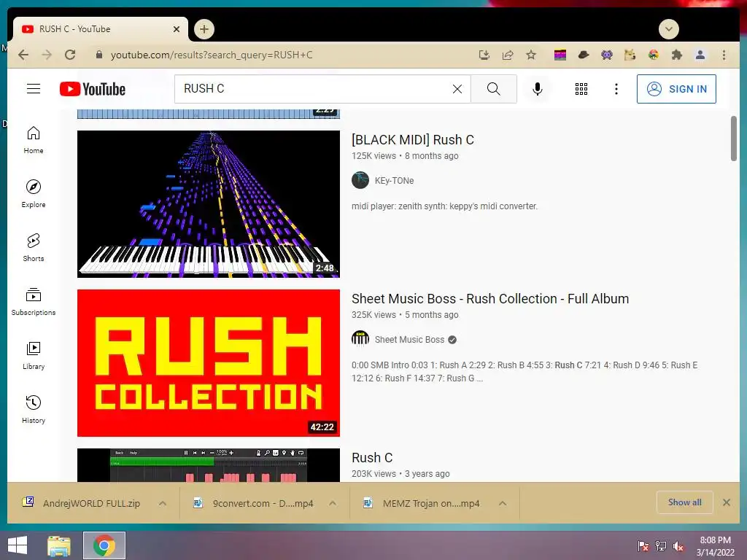The height and width of the screenshot is (560, 747).
Task: Close the downloads bar
Action: click(x=727, y=502)
